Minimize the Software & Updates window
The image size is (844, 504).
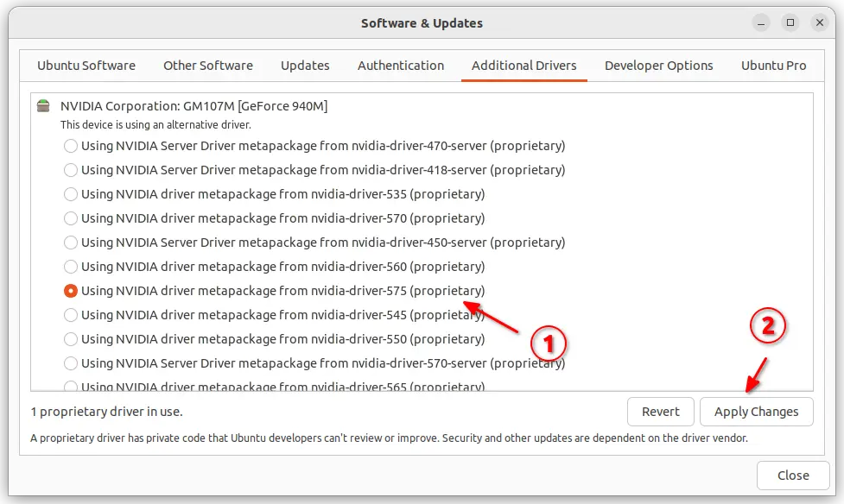tap(760, 22)
